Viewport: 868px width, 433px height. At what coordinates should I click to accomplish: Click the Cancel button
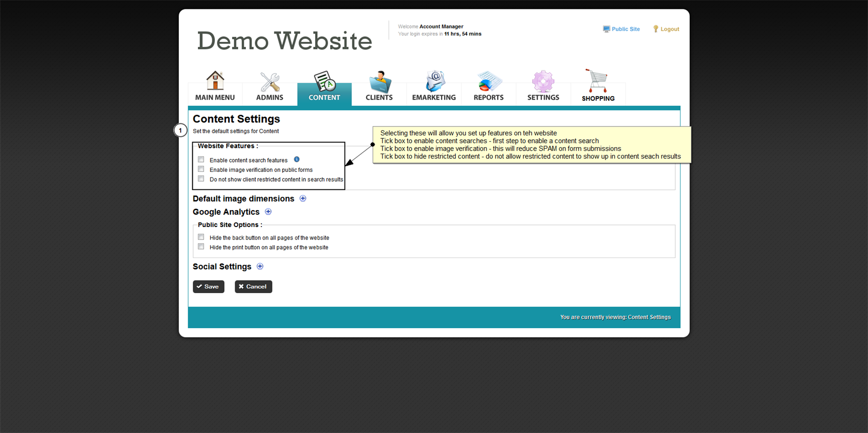(x=253, y=286)
